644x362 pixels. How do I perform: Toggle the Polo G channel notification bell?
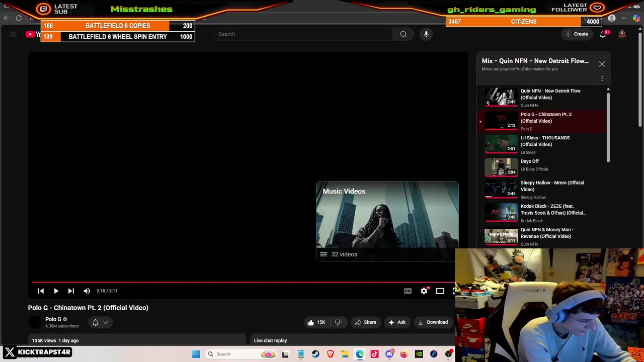pos(95,322)
